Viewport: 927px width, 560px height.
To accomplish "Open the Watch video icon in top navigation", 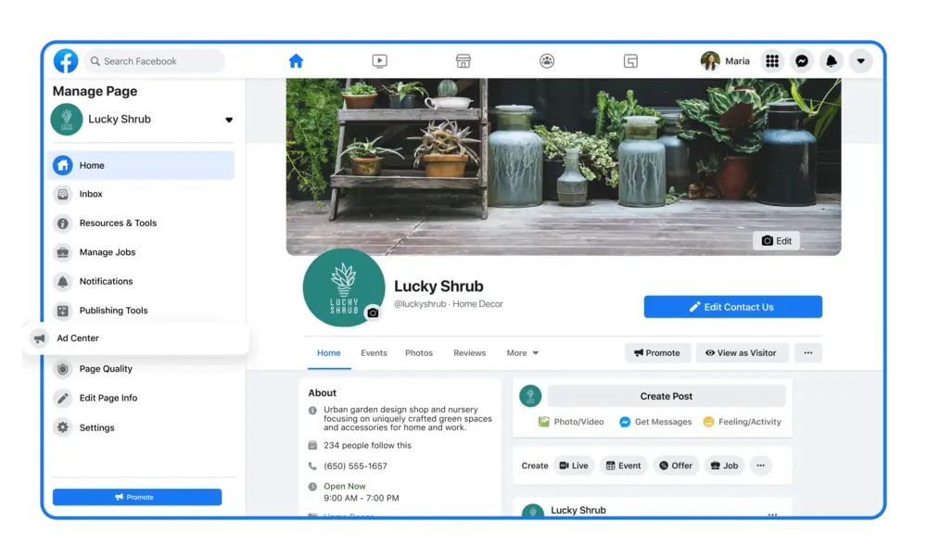I will (379, 60).
